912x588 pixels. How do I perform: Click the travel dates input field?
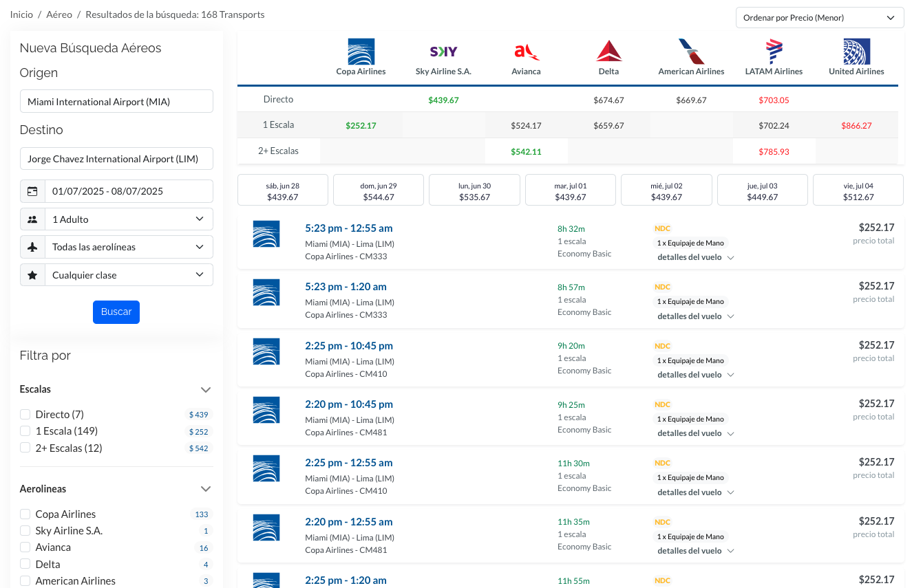pyautogui.click(x=129, y=191)
